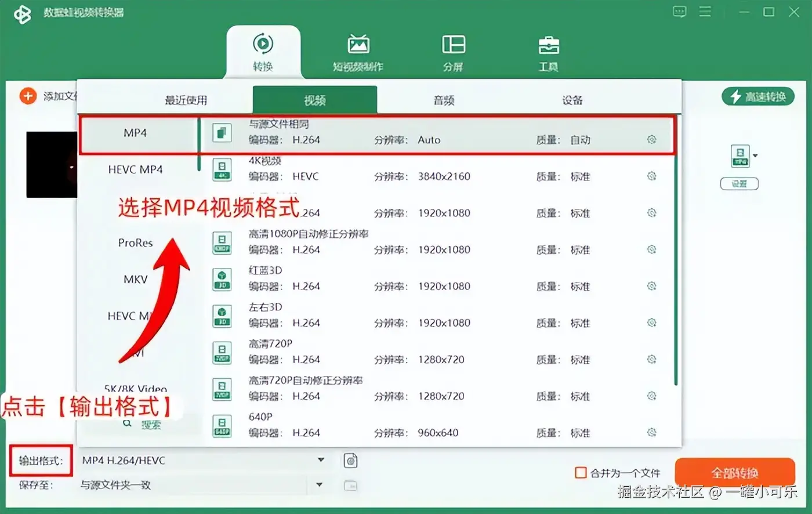This screenshot has height=514, width=812.
Task: Choose the 高清720P preset title
Action: (270, 343)
